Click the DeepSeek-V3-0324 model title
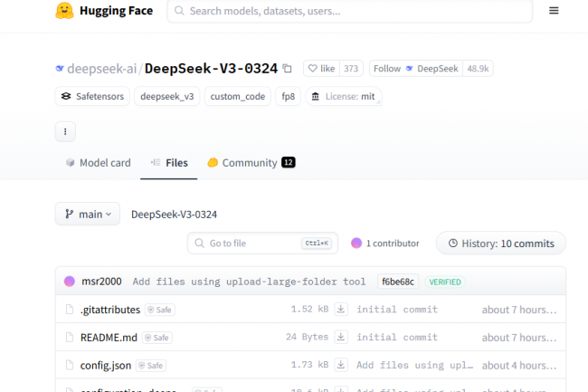Screen dimensions: 588x392 click(x=211, y=68)
